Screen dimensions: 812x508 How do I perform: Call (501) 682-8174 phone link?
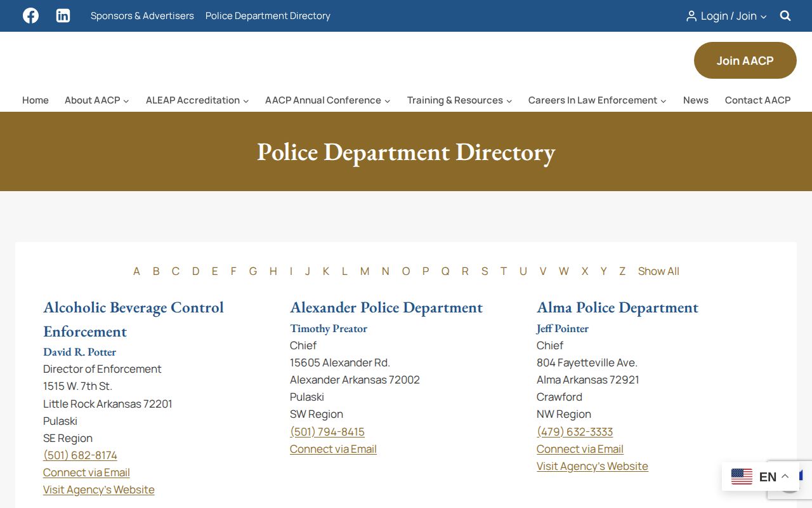tap(80, 455)
